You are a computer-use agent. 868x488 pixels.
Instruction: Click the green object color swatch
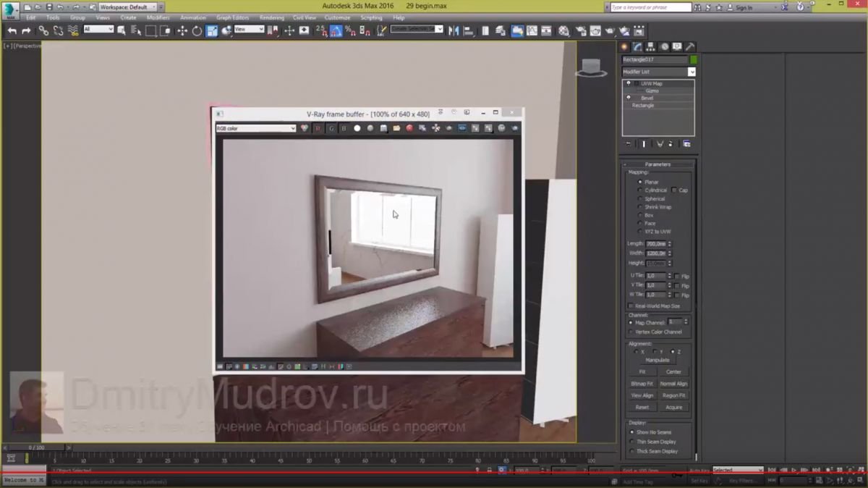(x=694, y=59)
